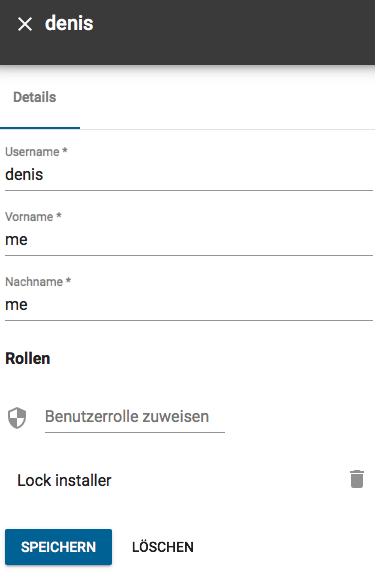Click the empty row space after Lock installer text
This screenshot has width=375, height=570.
[x=229, y=480]
